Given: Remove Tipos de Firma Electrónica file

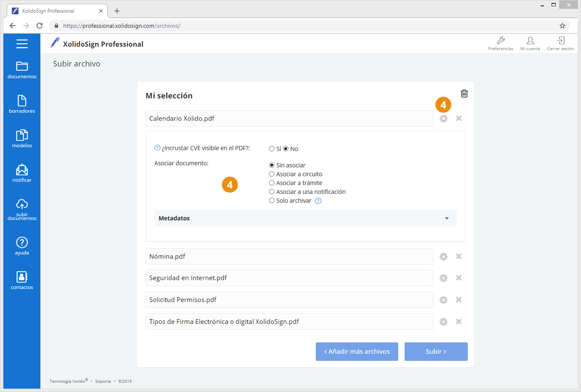Looking at the screenshot, I should click(x=459, y=321).
